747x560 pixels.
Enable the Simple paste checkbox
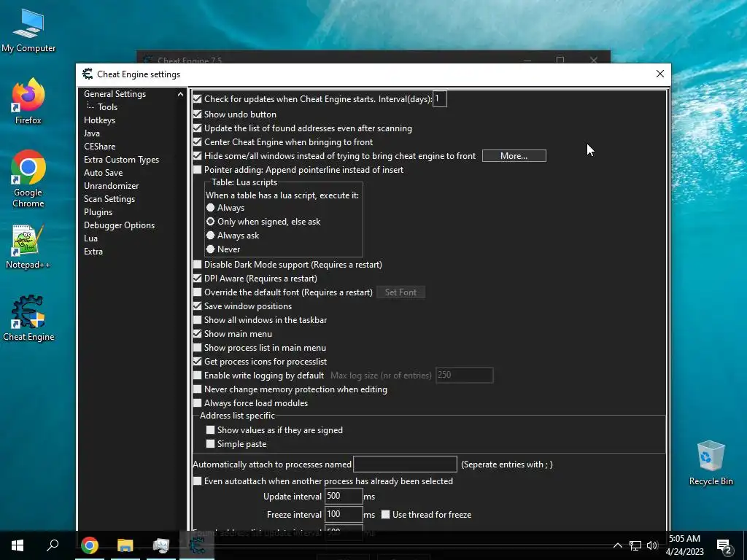coord(210,444)
